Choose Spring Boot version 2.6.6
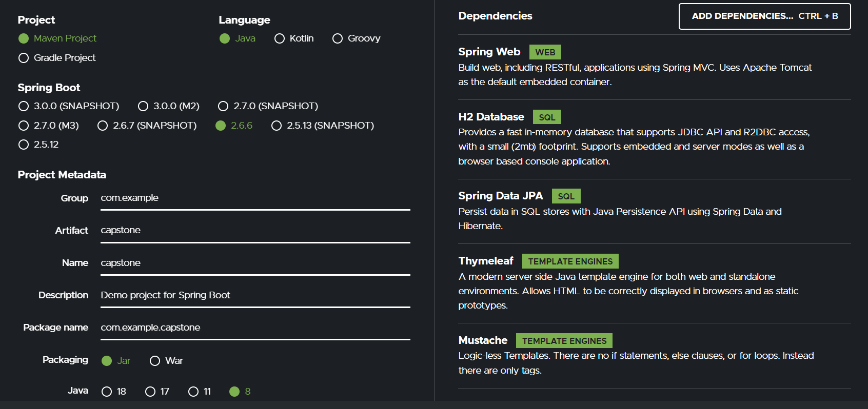868x409 pixels. coord(234,126)
